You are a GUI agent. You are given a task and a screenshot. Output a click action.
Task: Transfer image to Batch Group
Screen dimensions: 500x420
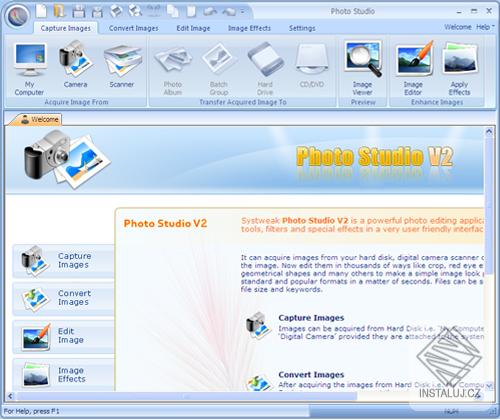click(219, 70)
